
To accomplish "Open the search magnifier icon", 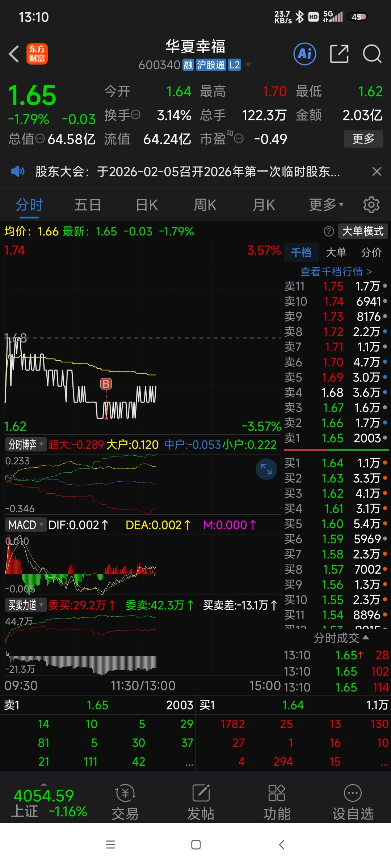I will point(372,54).
